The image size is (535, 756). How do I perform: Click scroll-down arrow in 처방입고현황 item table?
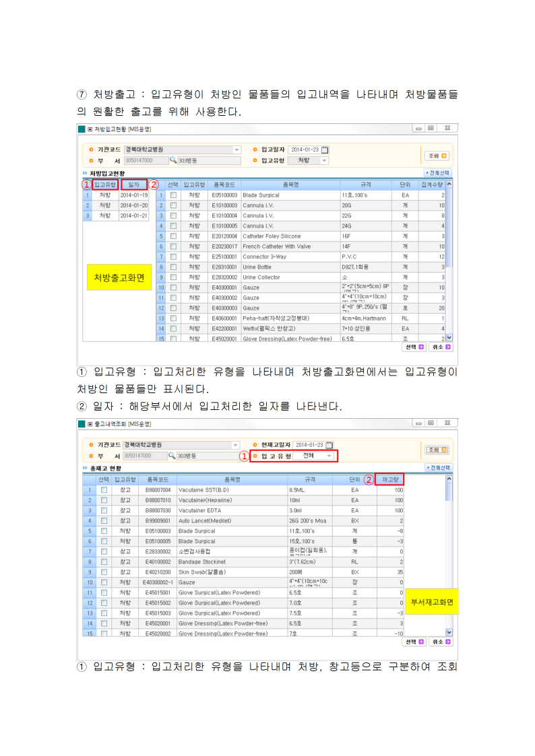pos(449,338)
